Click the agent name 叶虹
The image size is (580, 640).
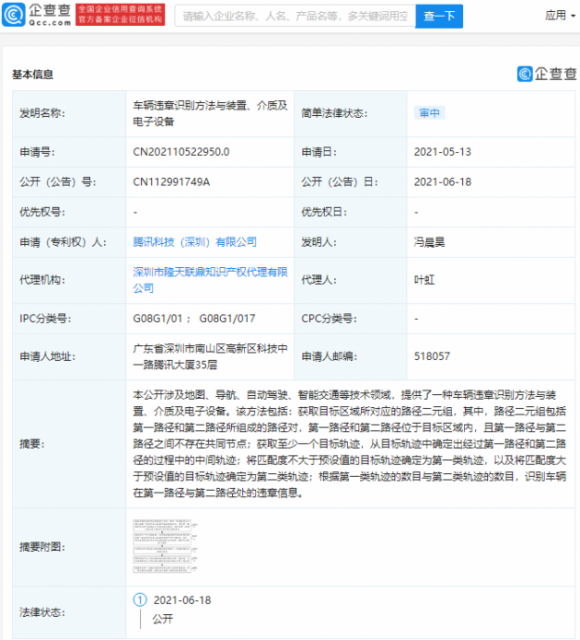pos(424,280)
